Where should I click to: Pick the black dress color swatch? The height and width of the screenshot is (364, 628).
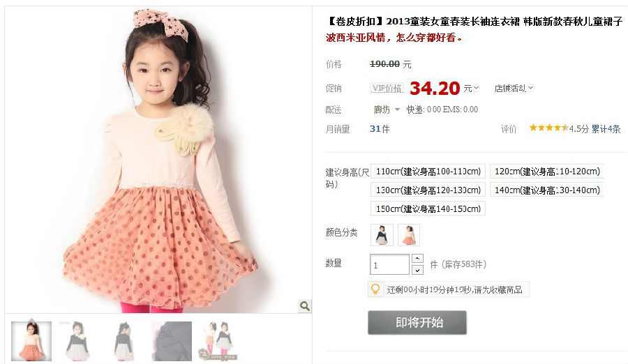[382, 235]
